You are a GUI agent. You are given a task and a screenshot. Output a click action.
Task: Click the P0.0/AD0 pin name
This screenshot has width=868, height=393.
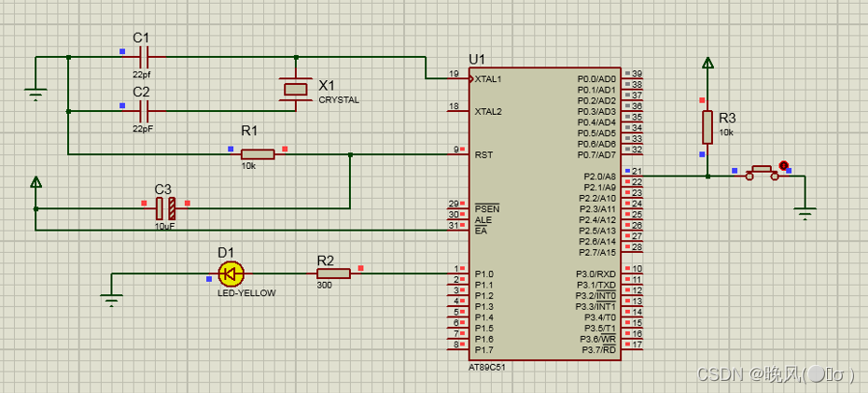(x=596, y=78)
